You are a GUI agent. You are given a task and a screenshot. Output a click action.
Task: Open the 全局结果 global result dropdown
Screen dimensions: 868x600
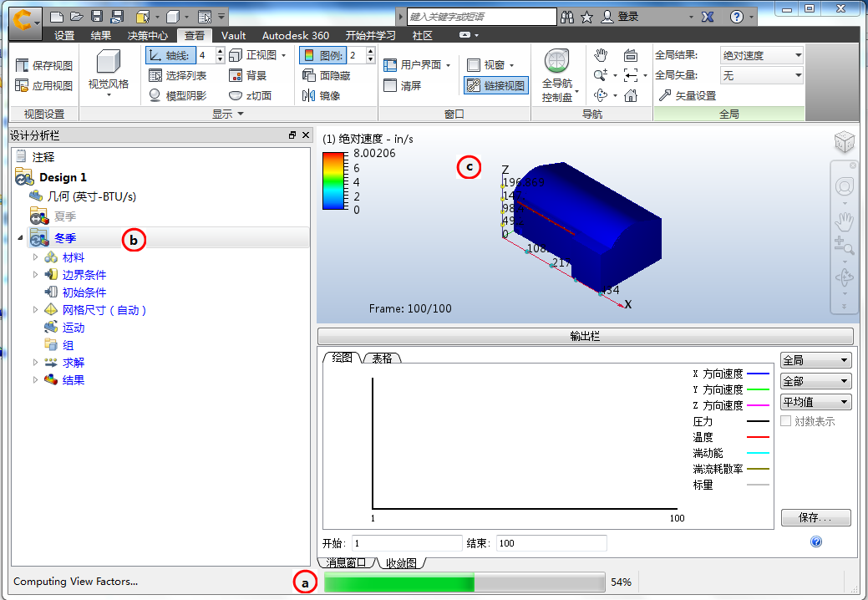tap(762, 55)
